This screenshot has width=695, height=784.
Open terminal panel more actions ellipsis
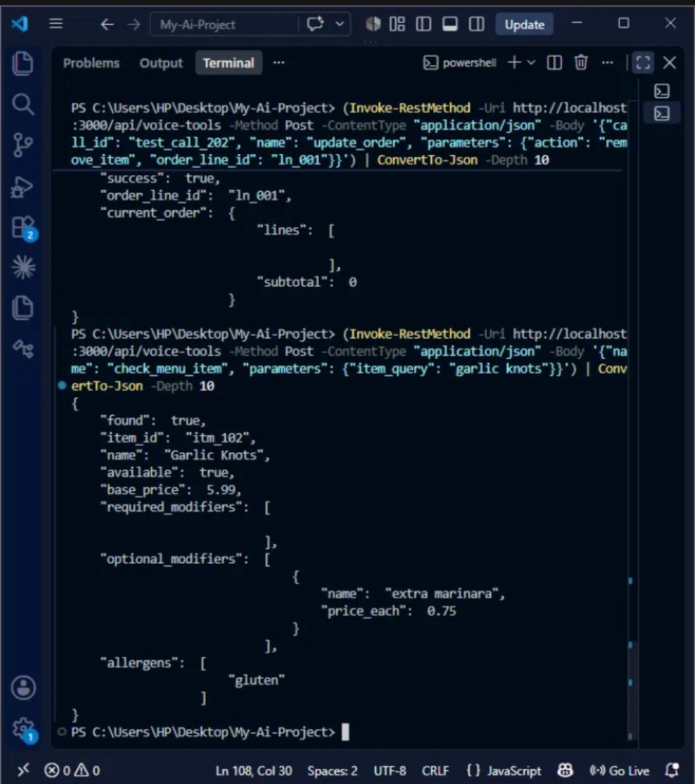[x=607, y=63]
